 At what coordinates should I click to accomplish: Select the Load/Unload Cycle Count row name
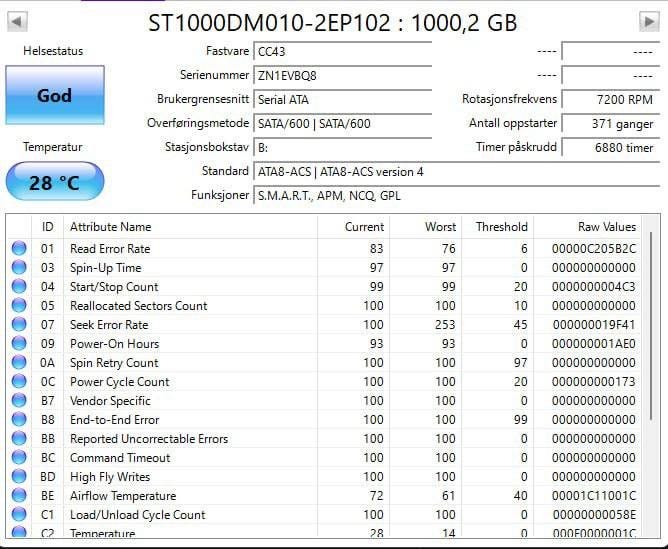(137, 515)
